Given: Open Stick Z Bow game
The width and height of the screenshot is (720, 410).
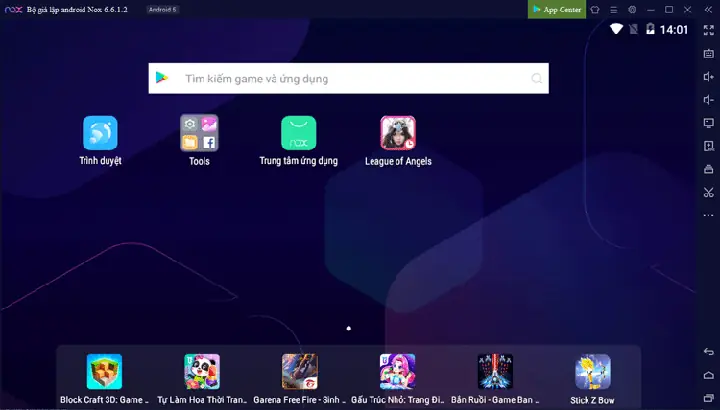Looking at the screenshot, I should (593, 371).
